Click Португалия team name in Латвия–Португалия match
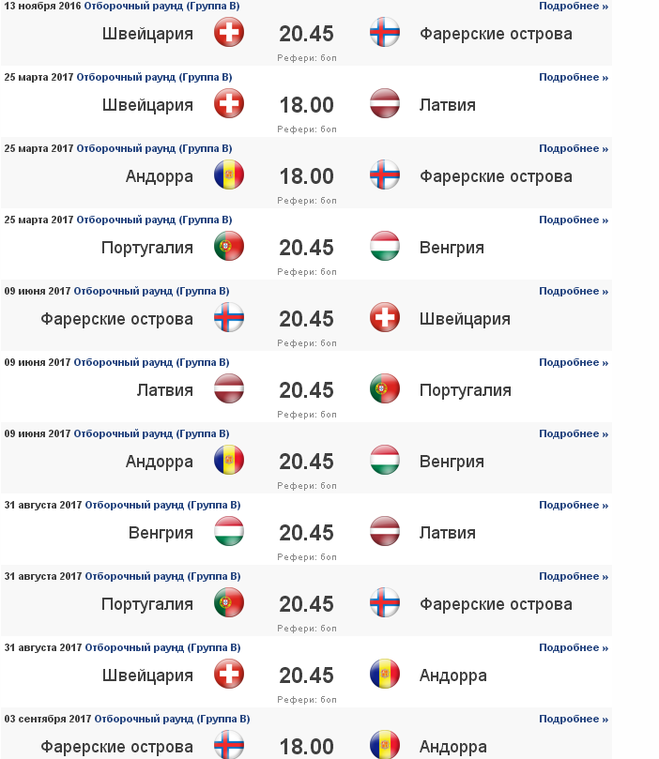659x759 pixels. [466, 390]
